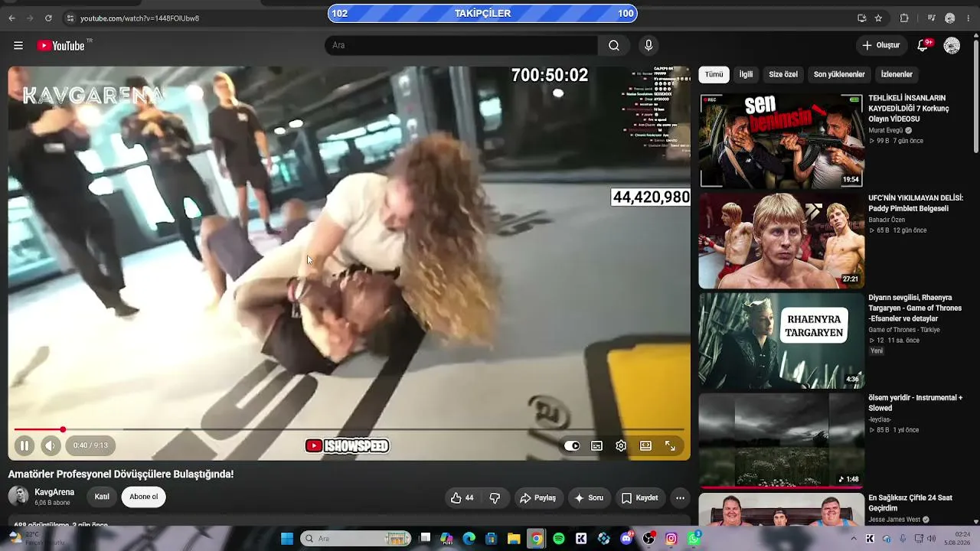
Task: Open the ISHOWSPEED YouTube watermark link
Action: coord(347,445)
